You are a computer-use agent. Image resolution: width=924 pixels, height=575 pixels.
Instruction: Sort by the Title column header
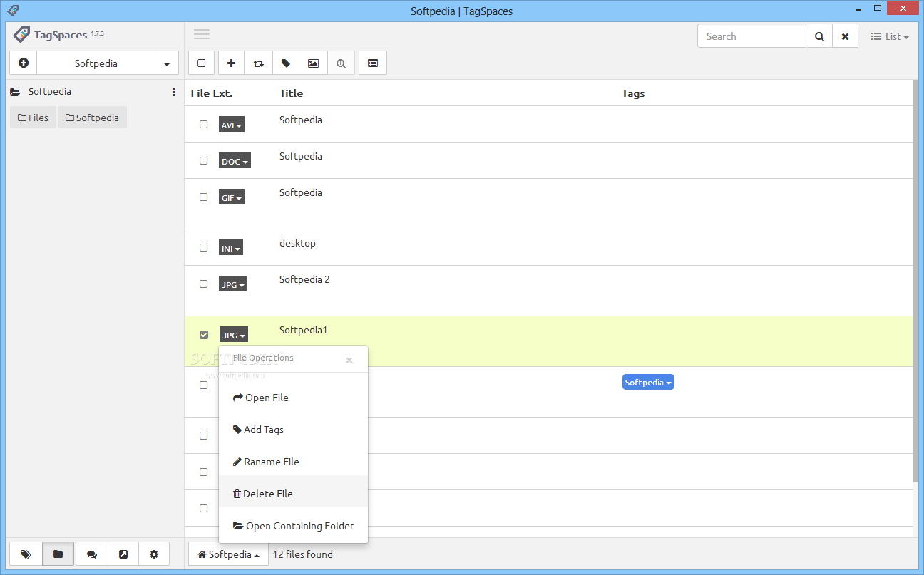click(x=291, y=93)
